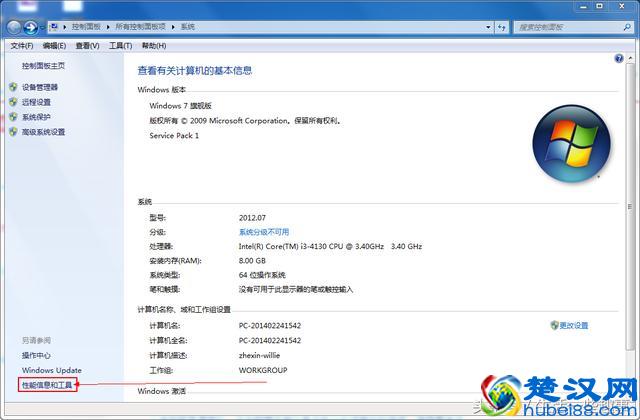The width and height of the screenshot is (640, 420).
Task: Open Windows Update link
Action: click(x=52, y=370)
